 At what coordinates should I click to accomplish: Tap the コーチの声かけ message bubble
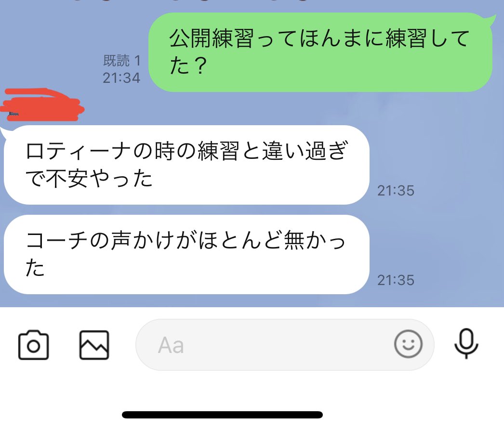(x=186, y=254)
